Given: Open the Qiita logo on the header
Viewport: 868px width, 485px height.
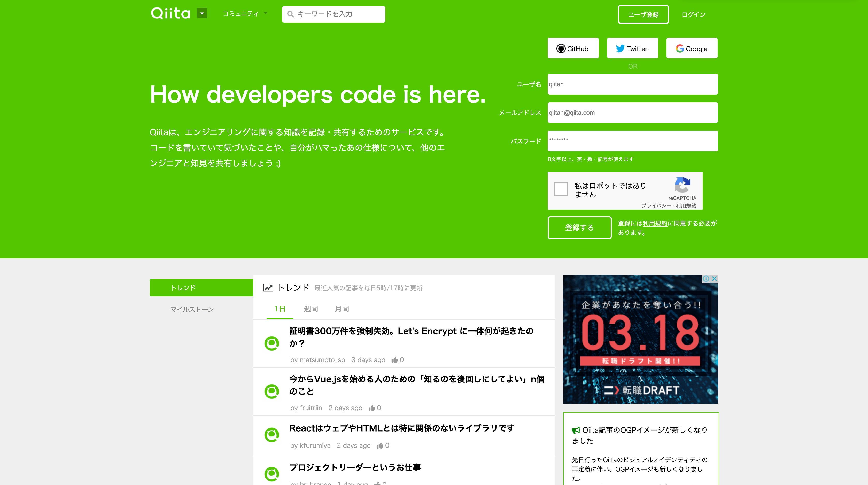Looking at the screenshot, I should [x=172, y=13].
